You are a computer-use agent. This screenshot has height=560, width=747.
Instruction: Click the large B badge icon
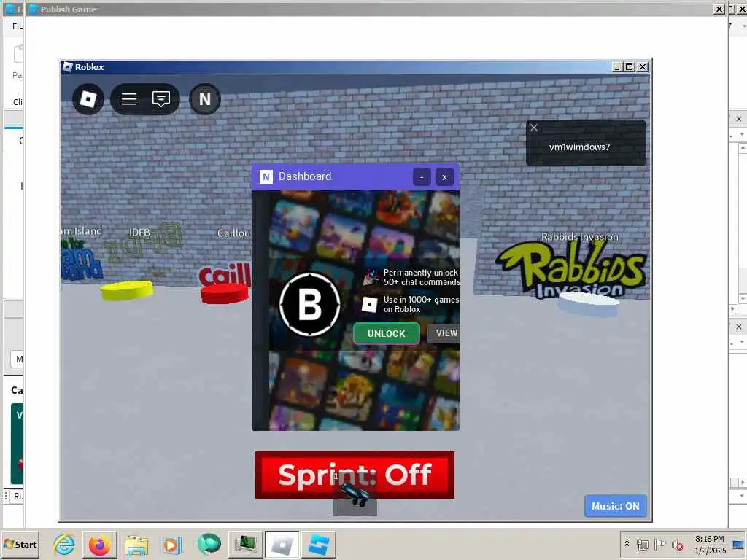pyautogui.click(x=309, y=304)
